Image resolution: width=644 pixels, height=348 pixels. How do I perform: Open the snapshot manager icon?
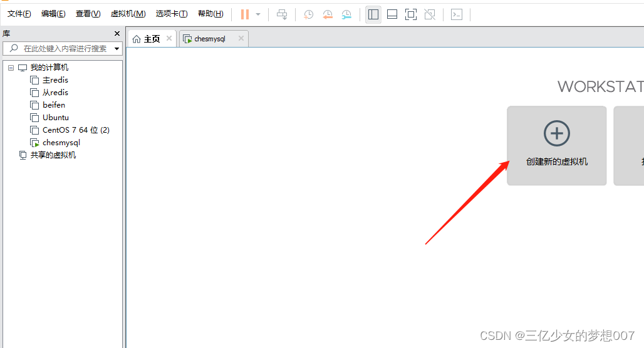[346, 14]
